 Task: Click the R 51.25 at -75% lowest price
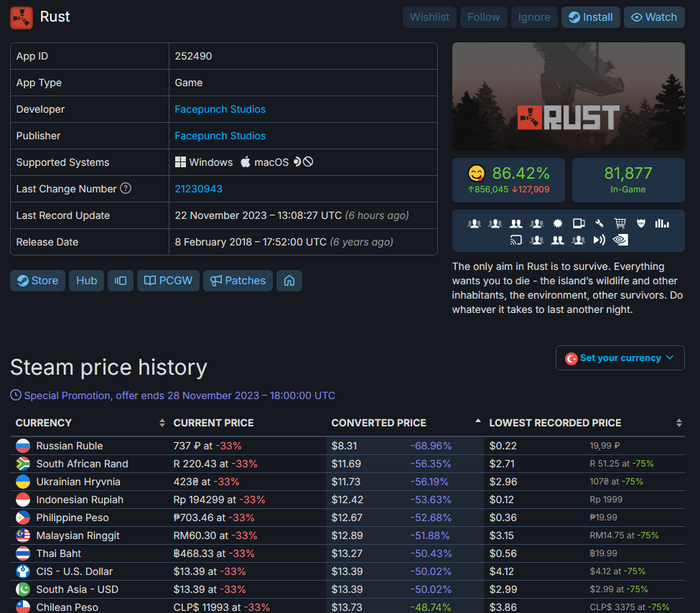[621, 463]
